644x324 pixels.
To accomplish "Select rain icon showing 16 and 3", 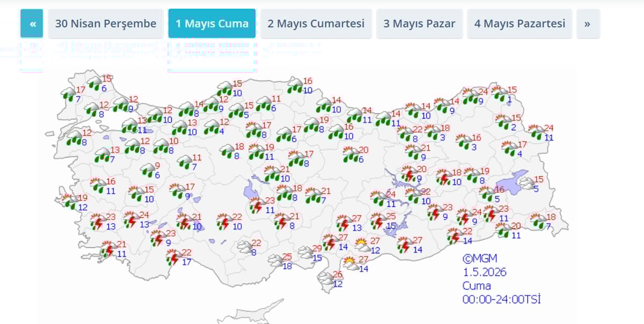I will coord(464,142).
